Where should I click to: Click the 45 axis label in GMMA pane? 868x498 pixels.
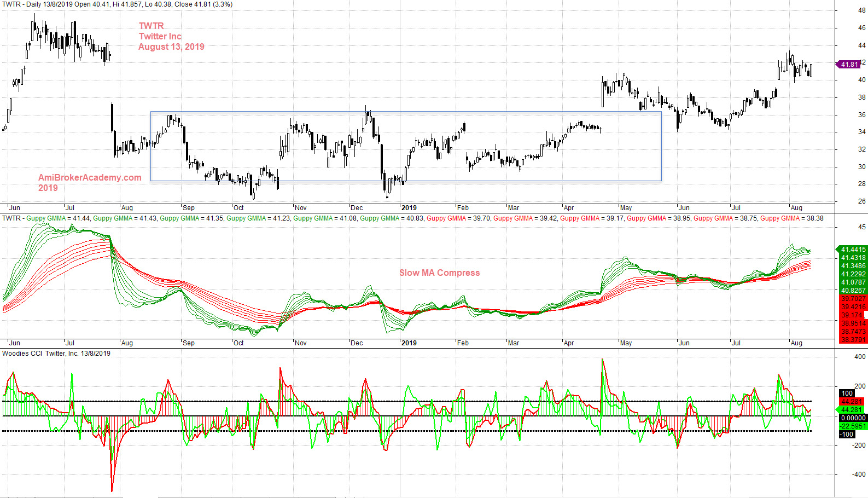861,227
